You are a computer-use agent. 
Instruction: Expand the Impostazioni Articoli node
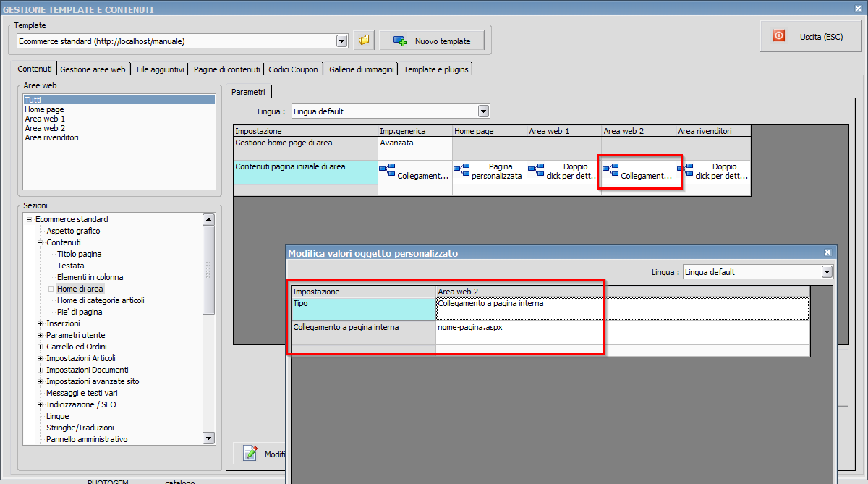coord(40,358)
